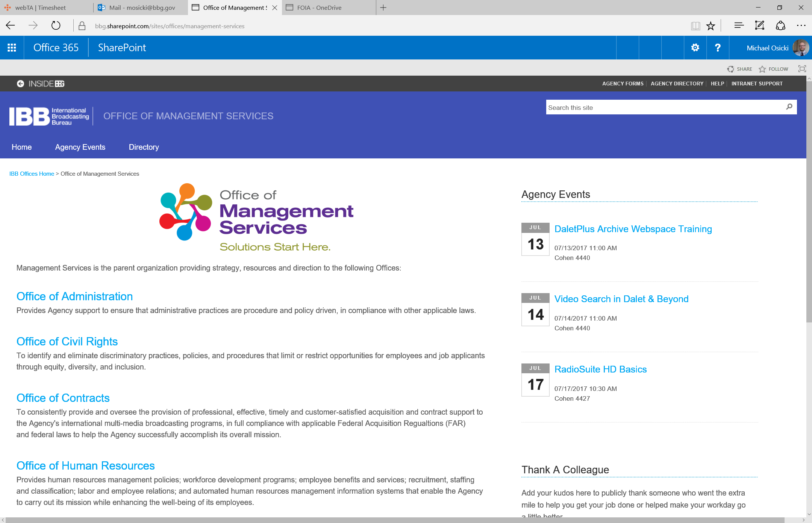This screenshot has width=812, height=523.
Task: Open Office of Human Resources link
Action: pos(85,466)
